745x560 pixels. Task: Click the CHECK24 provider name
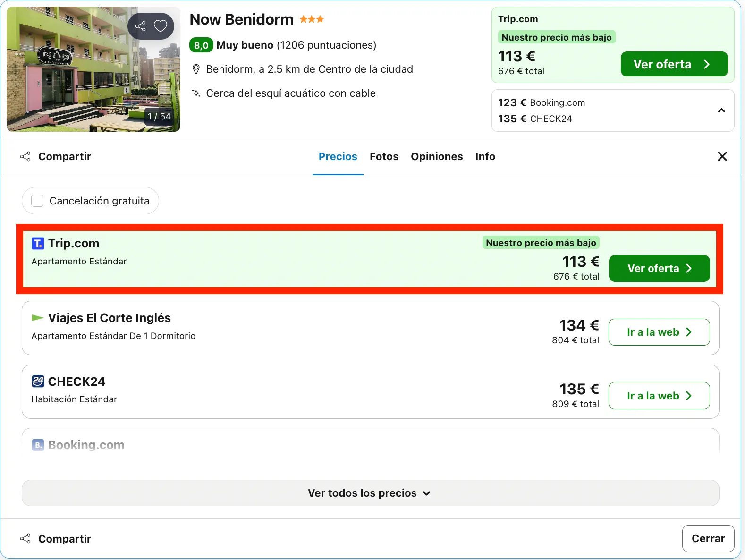(x=76, y=382)
